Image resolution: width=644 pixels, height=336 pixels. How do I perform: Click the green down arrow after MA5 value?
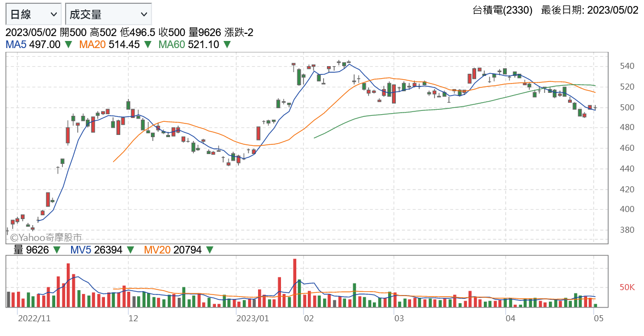coord(68,44)
